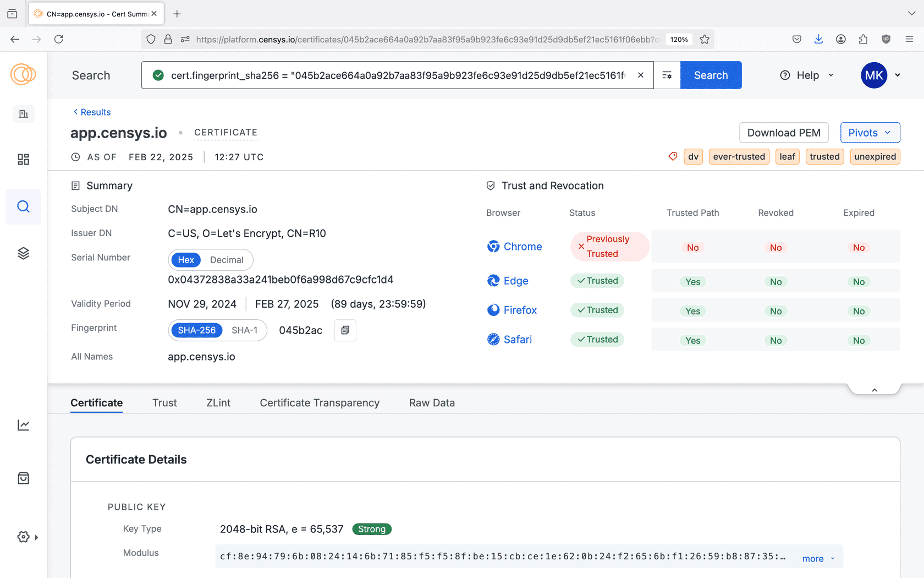Switch to the Raw Data tab
The height and width of the screenshot is (578, 924).
point(432,403)
